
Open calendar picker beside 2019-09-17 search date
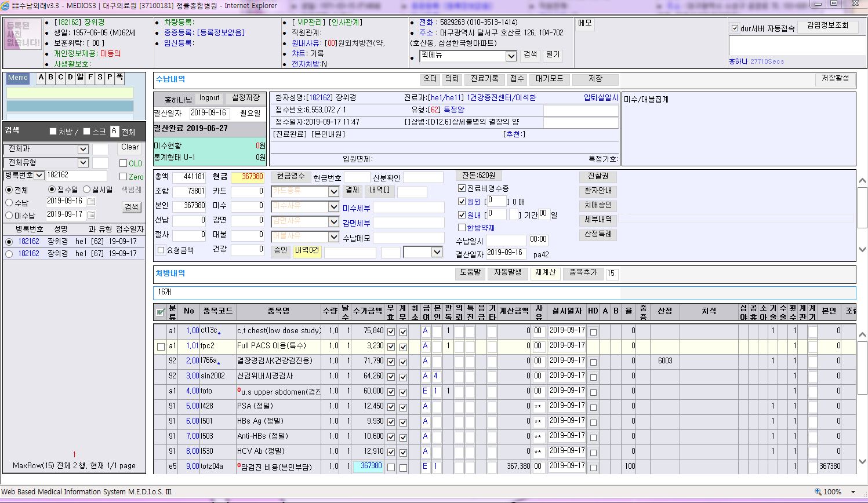click(91, 214)
